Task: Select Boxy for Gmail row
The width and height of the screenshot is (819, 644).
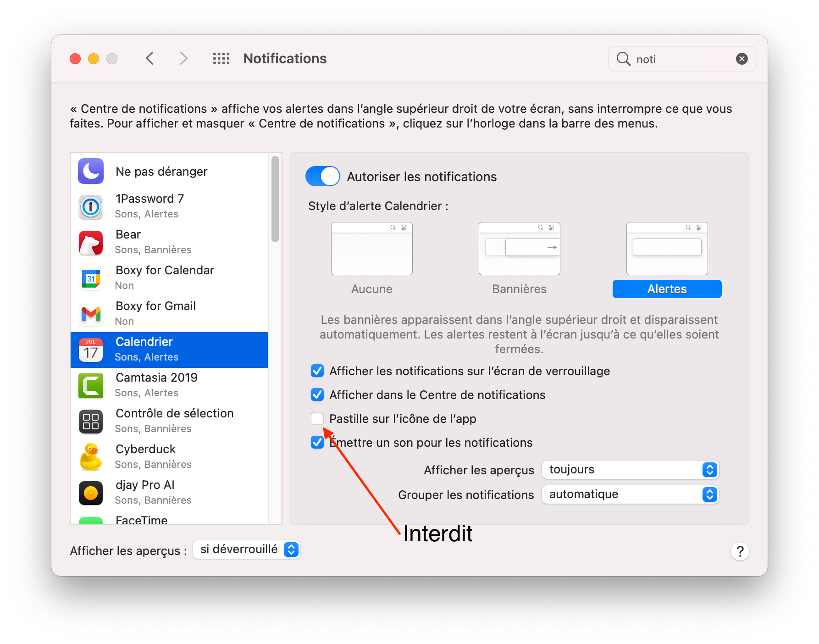Action: click(x=169, y=314)
